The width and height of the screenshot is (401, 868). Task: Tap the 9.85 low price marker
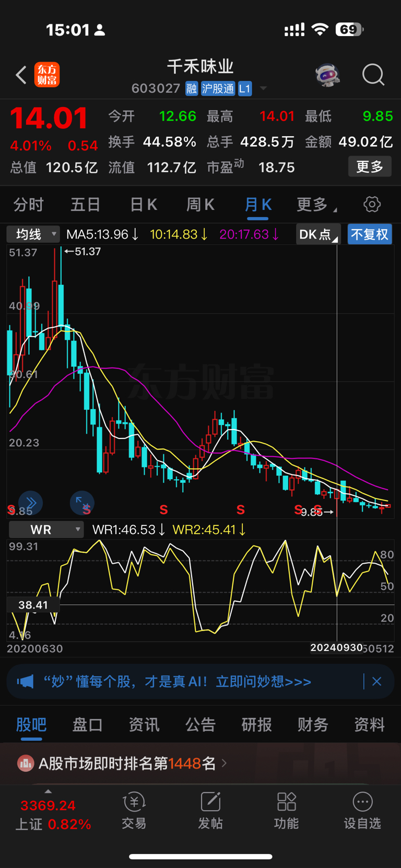tap(317, 512)
